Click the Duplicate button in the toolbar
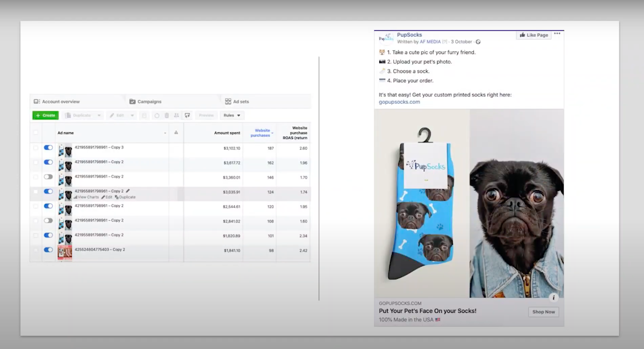Viewport: 644px width, 349px height. point(78,116)
